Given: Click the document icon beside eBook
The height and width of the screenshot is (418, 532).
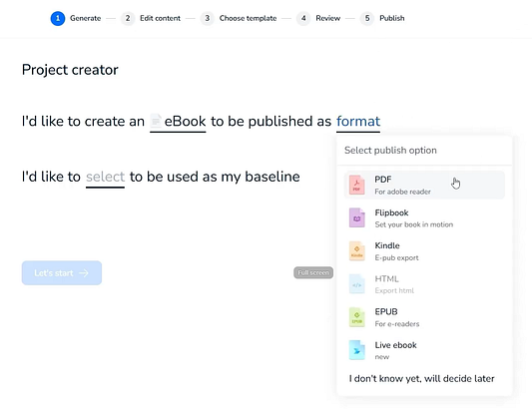Looking at the screenshot, I should (x=156, y=121).
